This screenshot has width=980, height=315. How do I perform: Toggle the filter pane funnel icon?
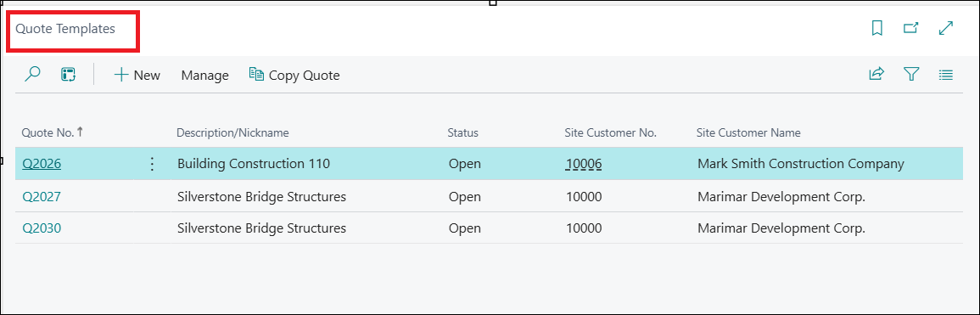coord(911,75)
